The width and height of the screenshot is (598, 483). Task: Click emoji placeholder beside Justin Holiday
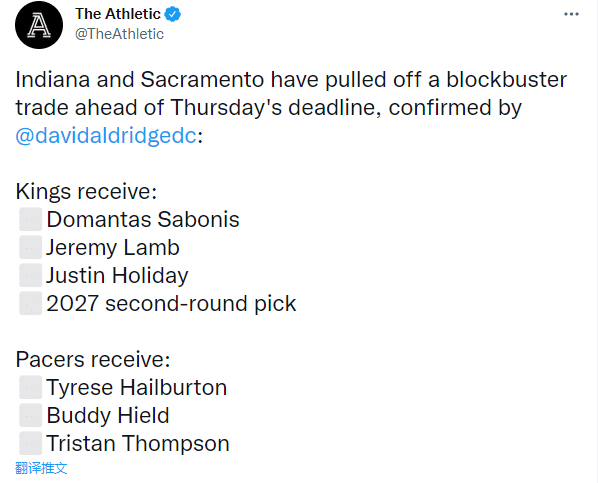coord(31,275)
